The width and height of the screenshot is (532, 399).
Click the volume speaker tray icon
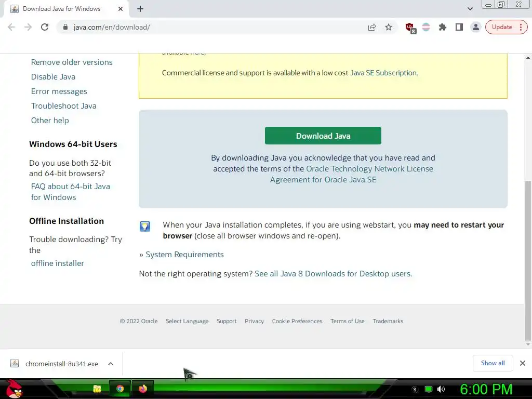click(441, 389)
